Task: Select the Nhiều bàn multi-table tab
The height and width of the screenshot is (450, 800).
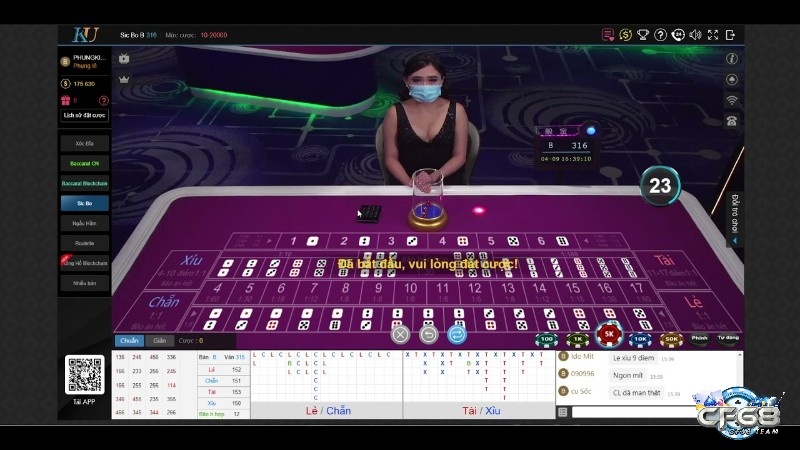Action: 85,283
